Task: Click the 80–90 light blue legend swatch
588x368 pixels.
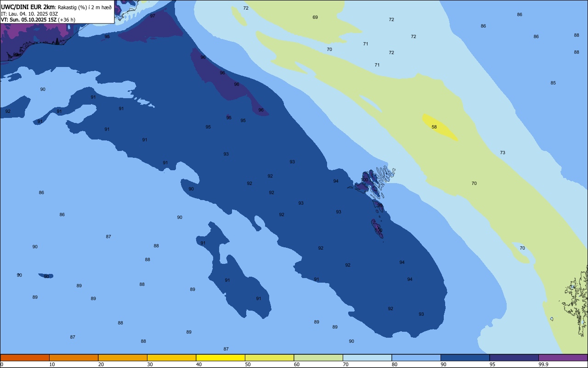Action: click(x=416, y=357)
